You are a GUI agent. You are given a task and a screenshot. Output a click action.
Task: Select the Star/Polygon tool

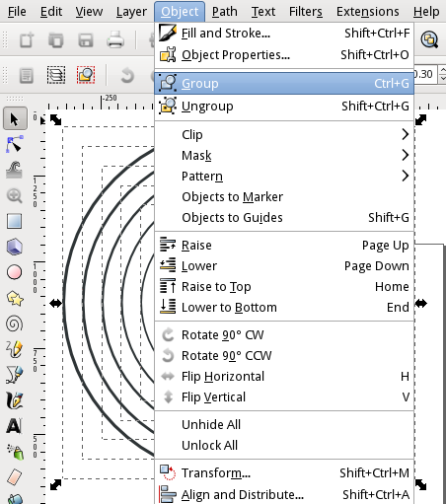[x=15, y=299]
